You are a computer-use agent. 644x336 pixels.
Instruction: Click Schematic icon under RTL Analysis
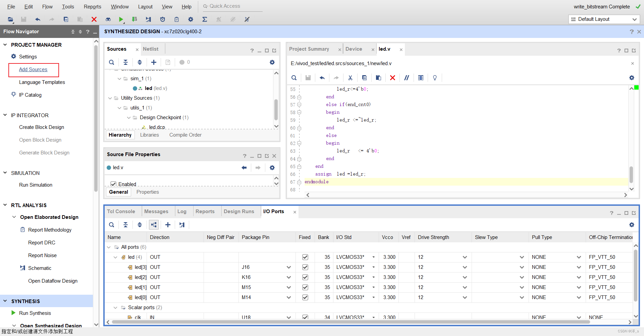pyautogui.click(x=22, y=268)
